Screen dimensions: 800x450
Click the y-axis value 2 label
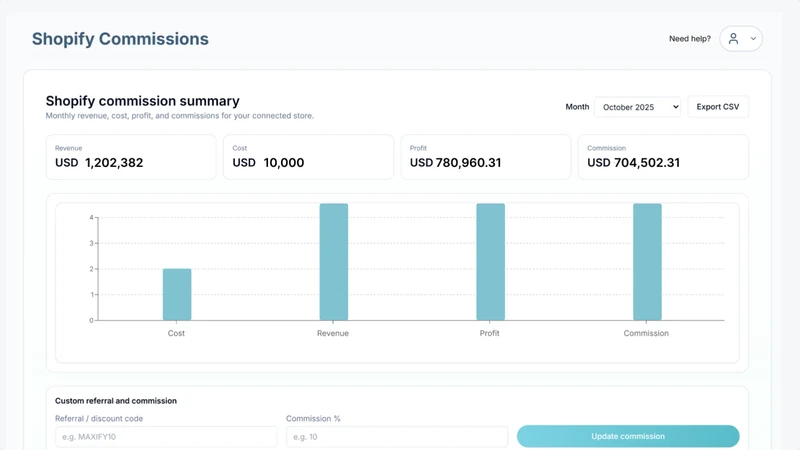91,269
